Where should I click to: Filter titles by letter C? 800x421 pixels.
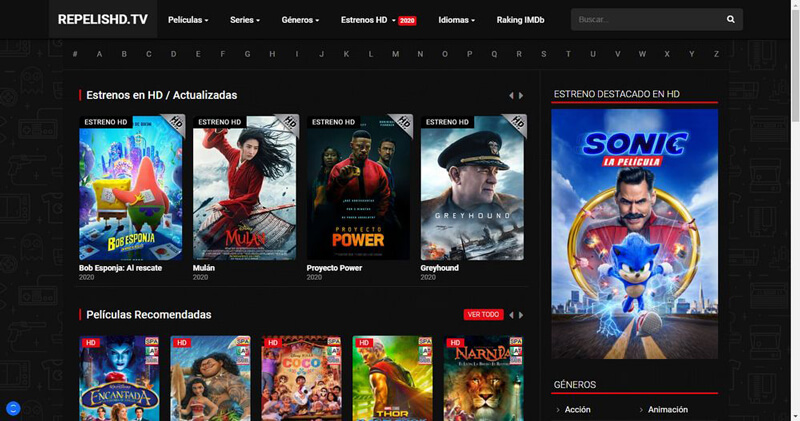[x=148, y=54]
